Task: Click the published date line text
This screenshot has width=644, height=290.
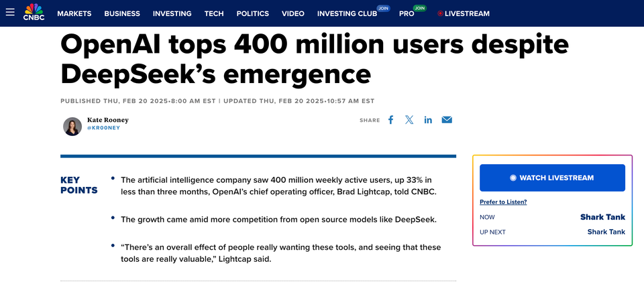Action: pyautogui.click(x=217, y=101)
